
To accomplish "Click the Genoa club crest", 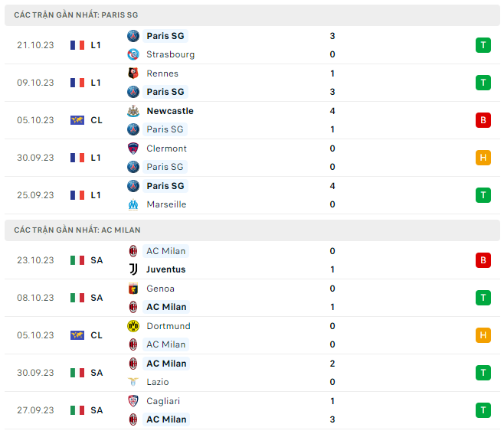I will point(133,289).
